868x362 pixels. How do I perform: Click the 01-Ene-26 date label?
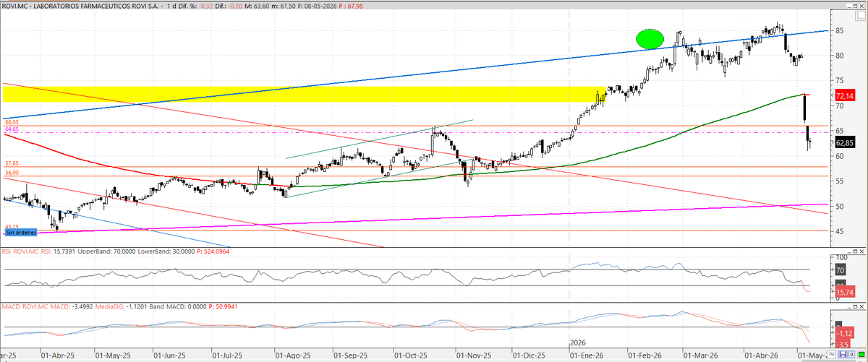pyautogui.click(x=585, y=355)
